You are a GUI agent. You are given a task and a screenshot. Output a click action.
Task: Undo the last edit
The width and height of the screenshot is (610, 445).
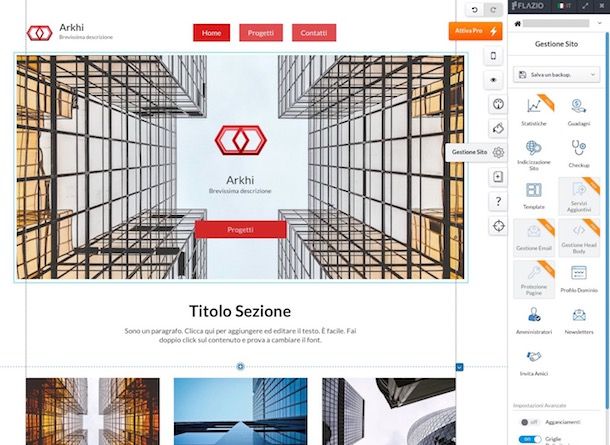pos(474,10)
